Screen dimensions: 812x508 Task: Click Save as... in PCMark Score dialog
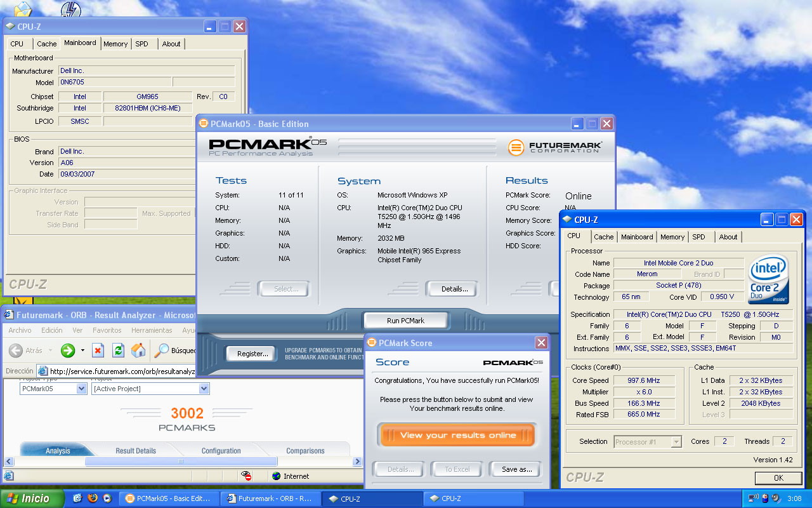coord(516,469)
